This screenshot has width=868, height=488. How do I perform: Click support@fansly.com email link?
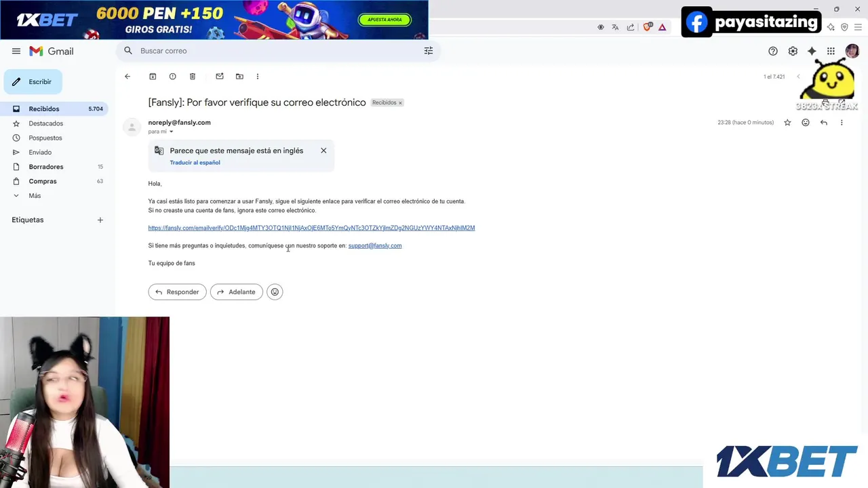(x=375, y=246)
